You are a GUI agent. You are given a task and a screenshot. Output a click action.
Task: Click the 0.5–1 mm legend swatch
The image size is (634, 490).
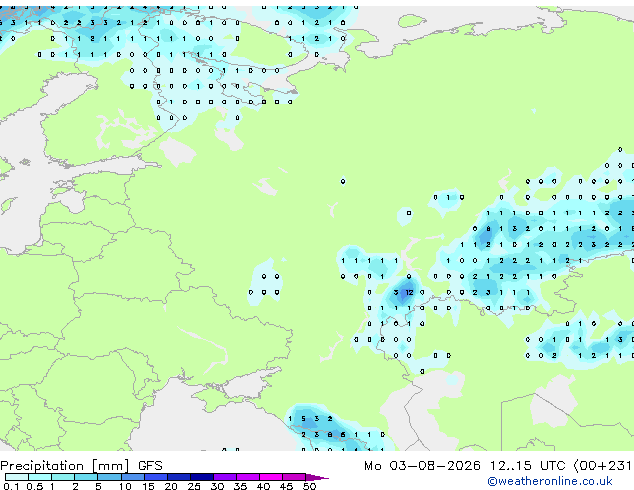coord(40,477)
